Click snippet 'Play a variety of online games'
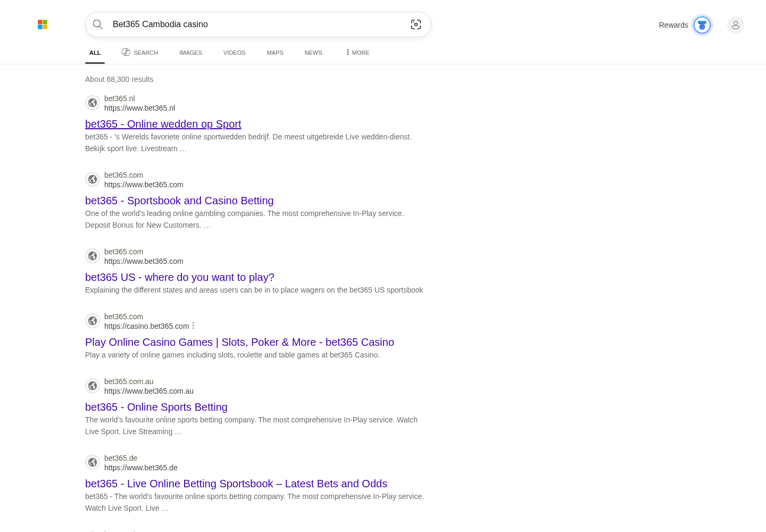 (232, 355)
